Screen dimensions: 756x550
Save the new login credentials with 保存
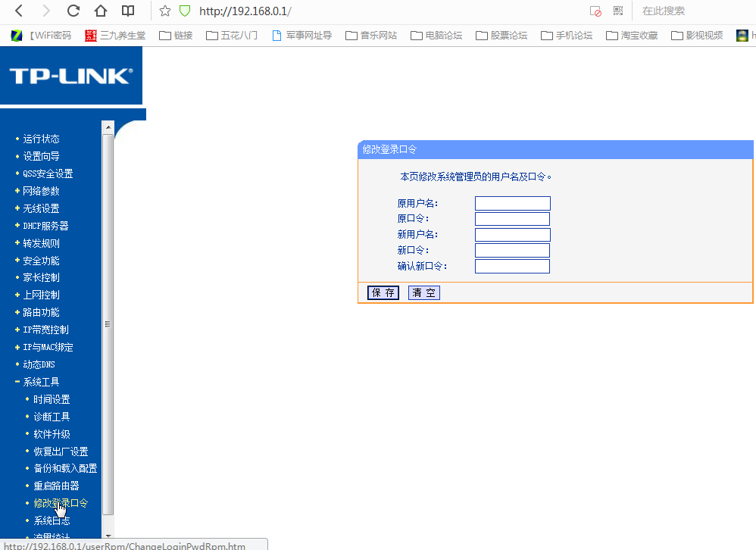pyautogui.click(x=383, y=292)
